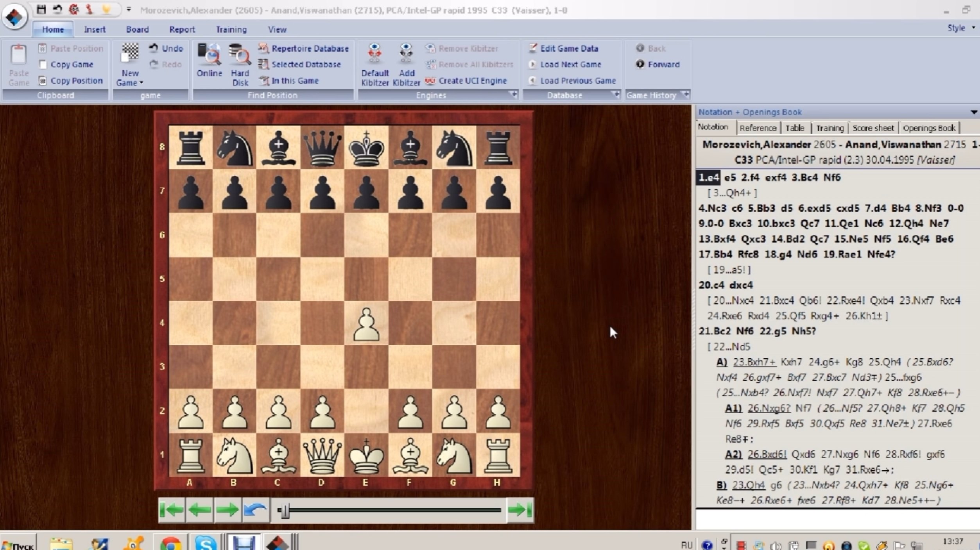Click Remove All Kibitzers
This screenshot has width=980, height=550.
(469, 64)
